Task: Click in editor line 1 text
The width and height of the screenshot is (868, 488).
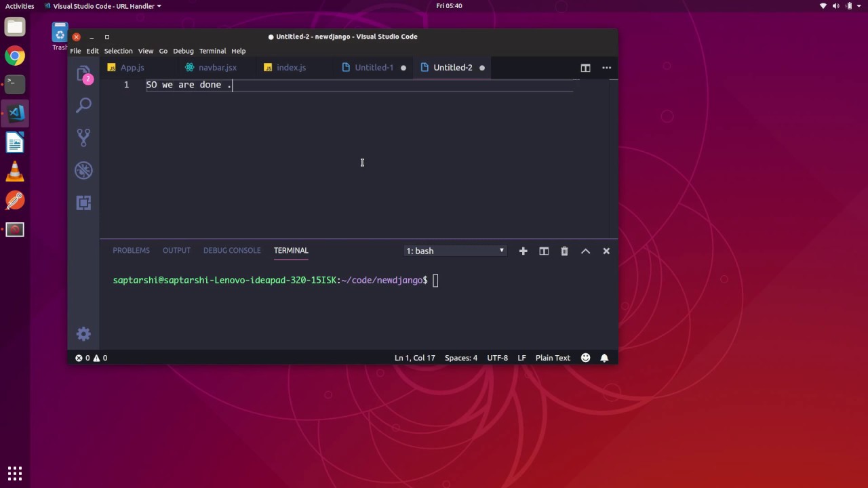Action: (189, 85)
